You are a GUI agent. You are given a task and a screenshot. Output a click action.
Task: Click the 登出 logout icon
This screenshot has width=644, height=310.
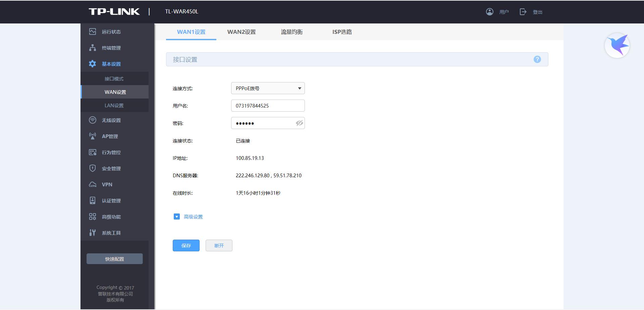pos(523,12)
